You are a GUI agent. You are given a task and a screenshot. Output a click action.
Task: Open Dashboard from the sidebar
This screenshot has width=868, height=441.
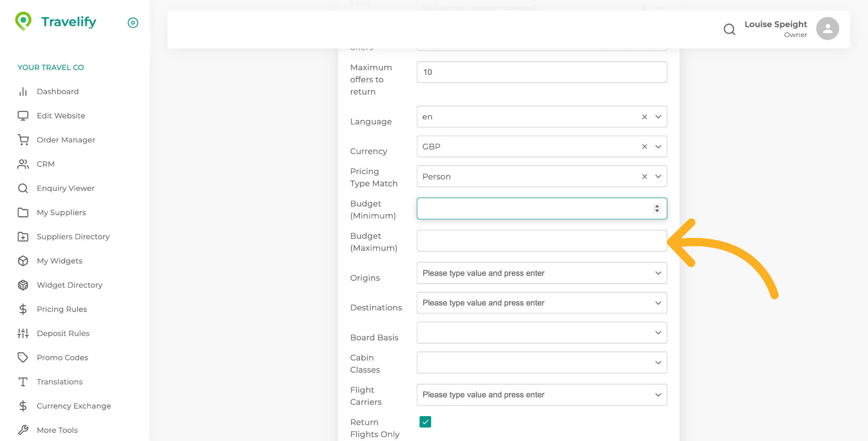[x=57, y=91]
